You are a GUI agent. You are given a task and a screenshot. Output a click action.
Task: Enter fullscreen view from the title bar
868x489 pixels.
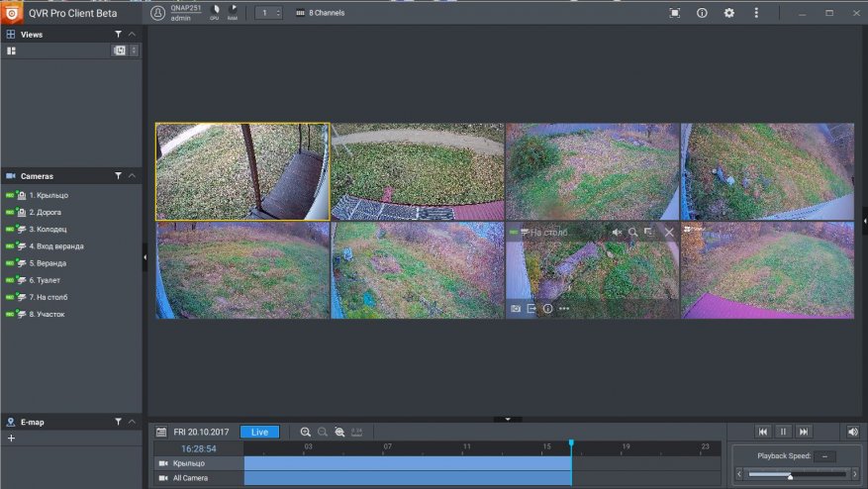(x=675, y=13)
